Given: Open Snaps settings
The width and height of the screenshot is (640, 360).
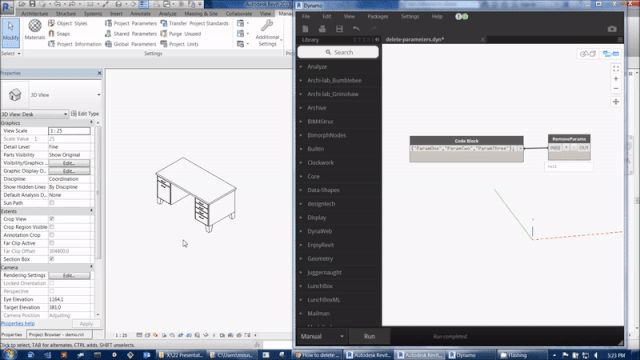Looking at the screenshot, I should coord(59,33).
